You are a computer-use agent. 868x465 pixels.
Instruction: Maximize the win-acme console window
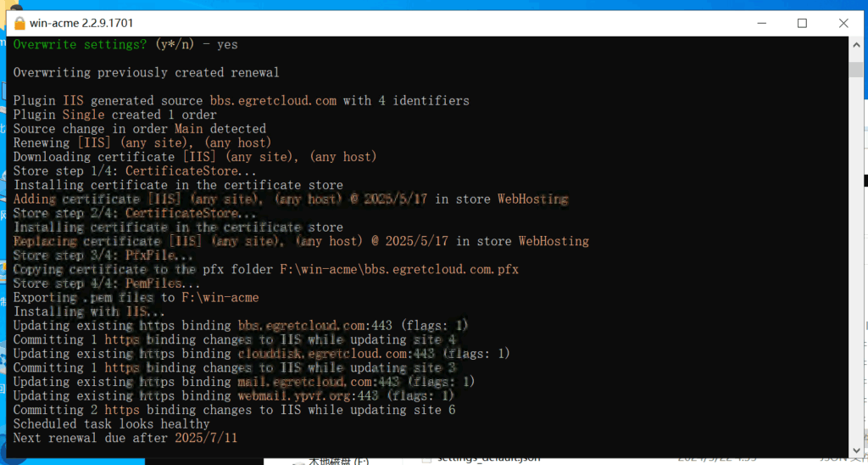[x=802, y=23]
